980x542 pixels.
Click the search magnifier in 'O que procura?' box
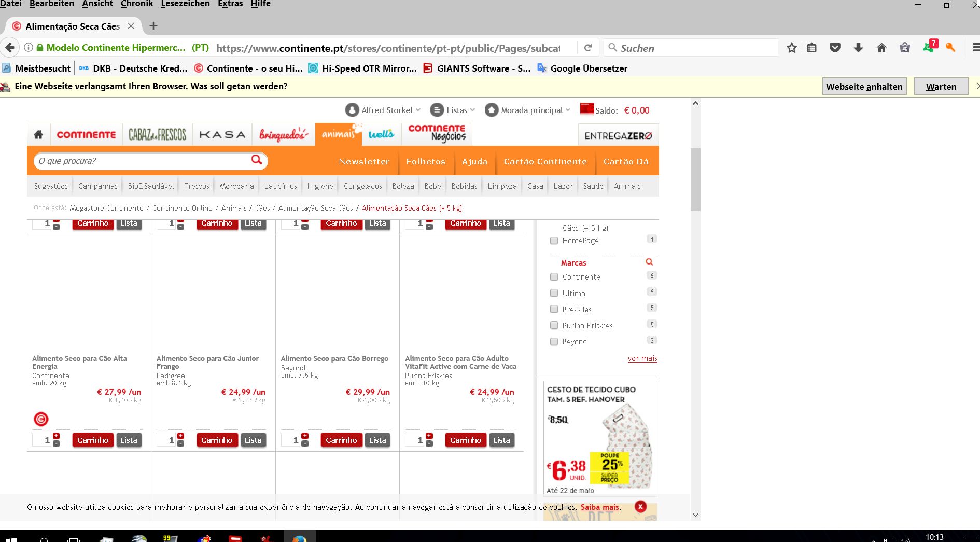[257, 160]
